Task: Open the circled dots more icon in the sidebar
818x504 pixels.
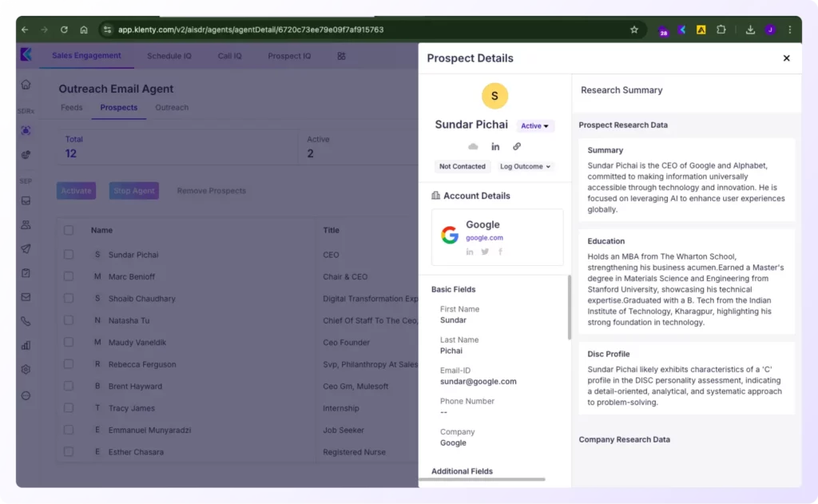Action: pos(26,395)
